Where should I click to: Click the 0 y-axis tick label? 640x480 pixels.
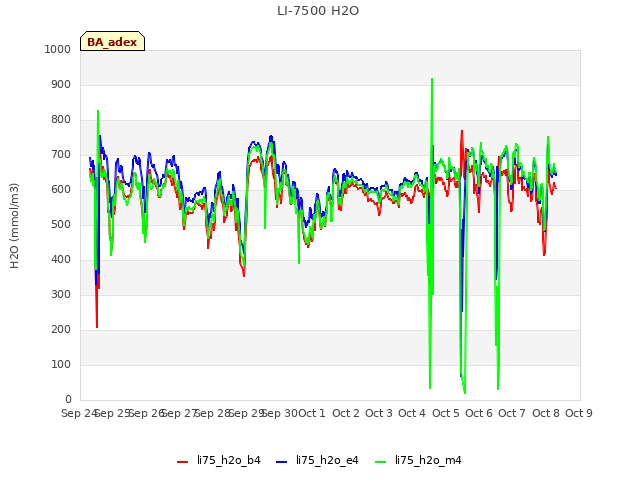coord(68,400)
